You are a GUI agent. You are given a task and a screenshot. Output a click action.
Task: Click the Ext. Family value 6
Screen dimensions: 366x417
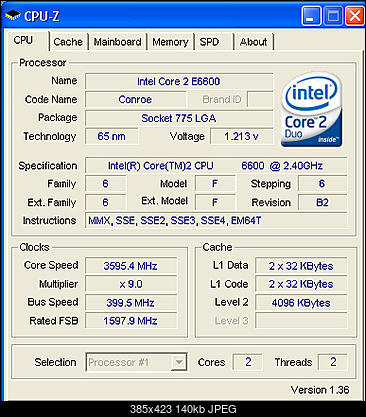click(105, 202)
